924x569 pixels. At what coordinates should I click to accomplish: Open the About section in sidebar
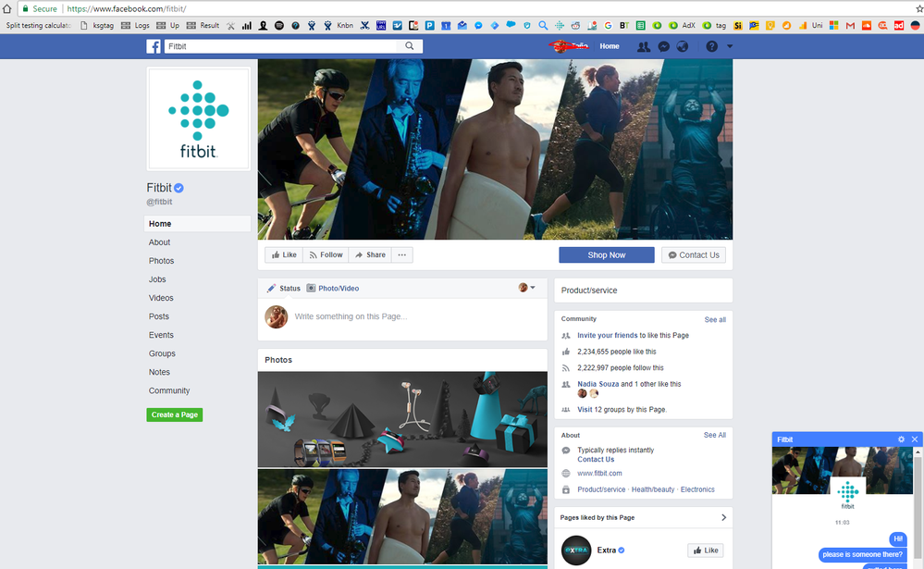click(x=159, y=242)
